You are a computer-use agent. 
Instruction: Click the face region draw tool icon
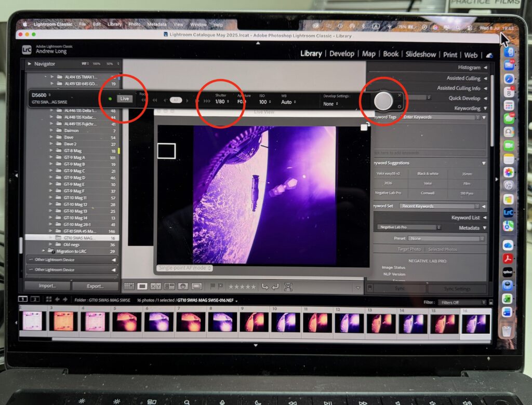pyautogui.click(x=288, y=287)
